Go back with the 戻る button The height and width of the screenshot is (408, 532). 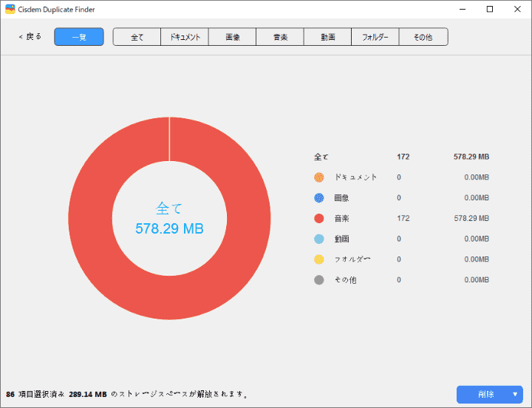click(30, 36)
